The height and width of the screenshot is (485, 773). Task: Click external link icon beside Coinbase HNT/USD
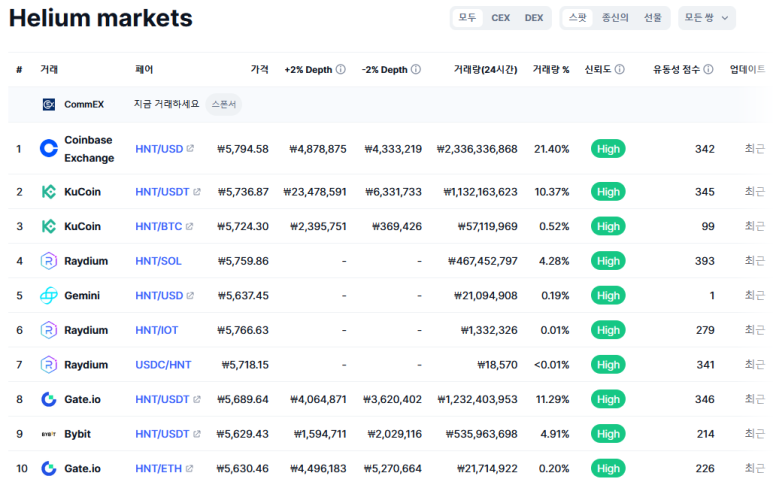pyautogui.click(x=190, y=148)
